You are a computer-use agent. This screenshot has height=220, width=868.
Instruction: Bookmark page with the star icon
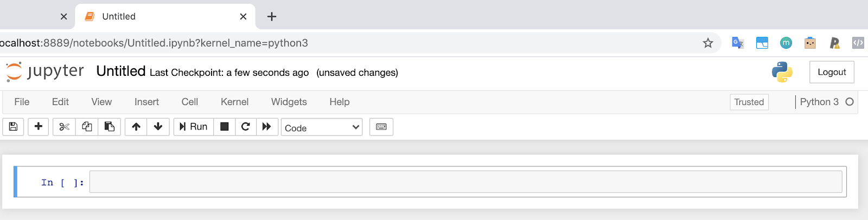tap(708, 43)
